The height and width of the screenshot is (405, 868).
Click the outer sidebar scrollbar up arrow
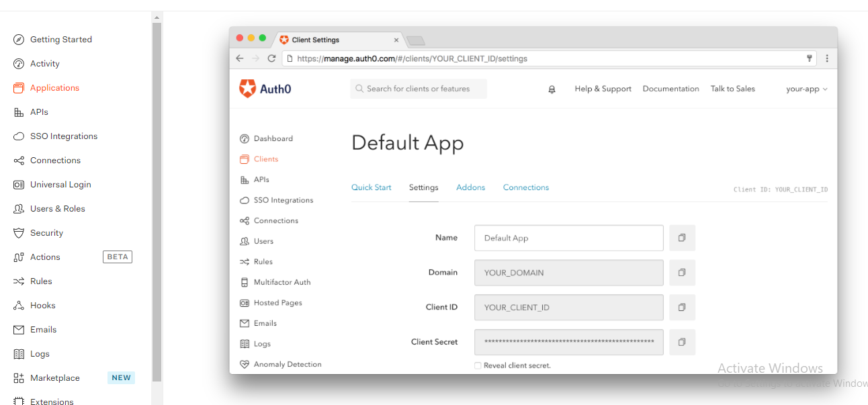coord(157,17)
